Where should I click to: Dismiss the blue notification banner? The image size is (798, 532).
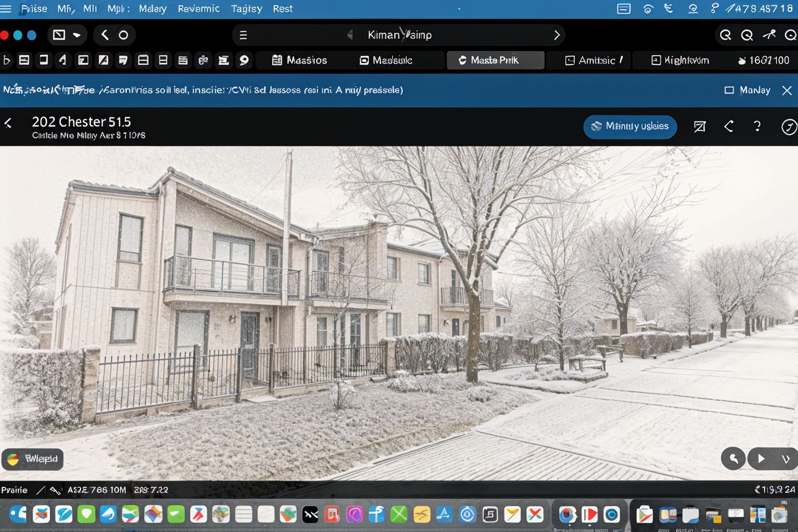point(787,90)
